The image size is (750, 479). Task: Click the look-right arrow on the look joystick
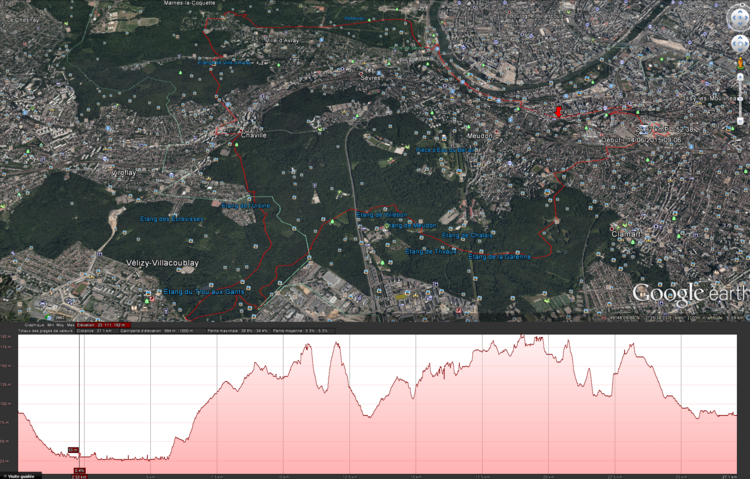[746, 18]
